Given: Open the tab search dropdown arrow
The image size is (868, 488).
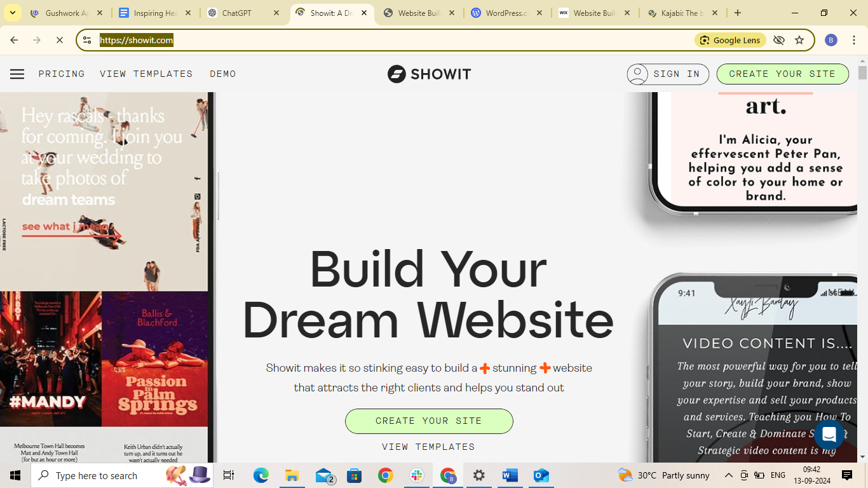Looking at the screenshot, I should coord(12,13).
